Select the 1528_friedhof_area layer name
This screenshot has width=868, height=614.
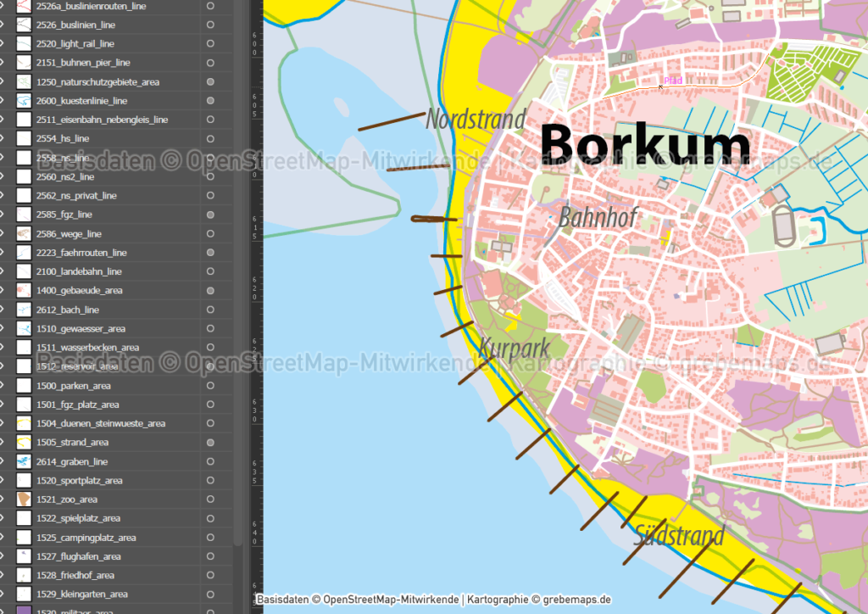[x=76, y=574]
